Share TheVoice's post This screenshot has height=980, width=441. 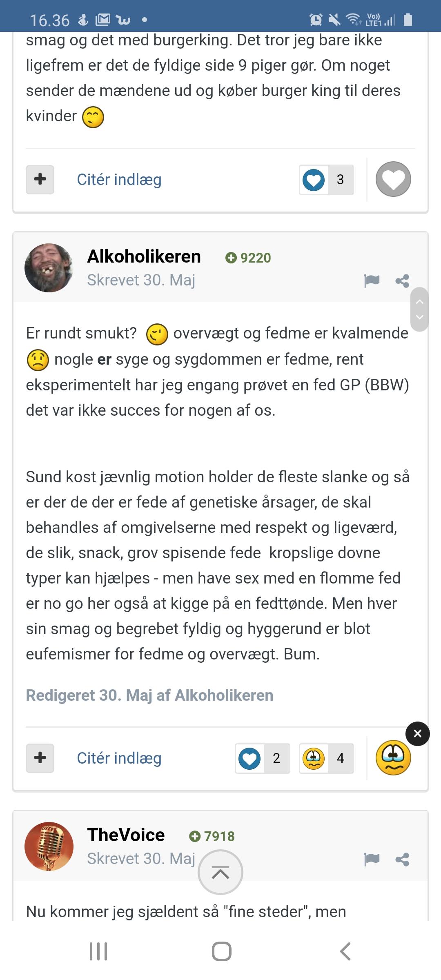[x=402, y=859]
